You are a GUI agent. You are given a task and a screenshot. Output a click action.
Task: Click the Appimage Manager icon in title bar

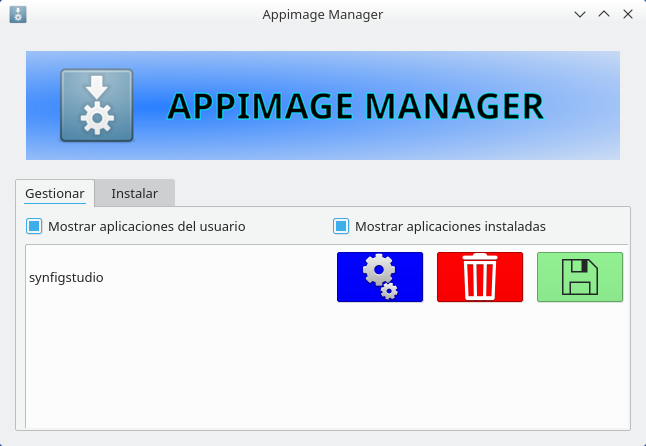click(x=18, y=15)
